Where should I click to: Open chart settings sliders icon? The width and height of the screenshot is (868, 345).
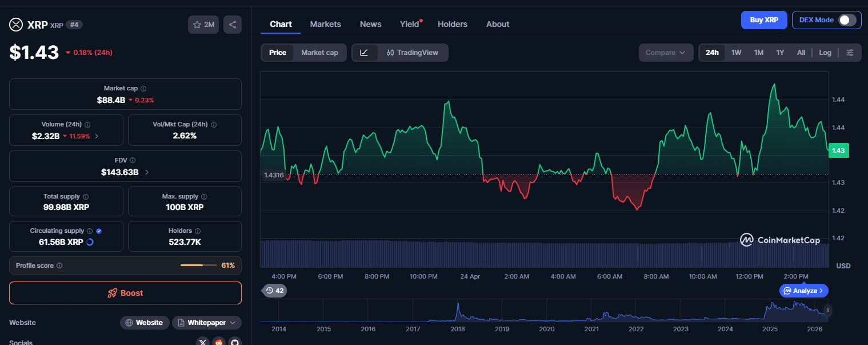coord(850,53)
